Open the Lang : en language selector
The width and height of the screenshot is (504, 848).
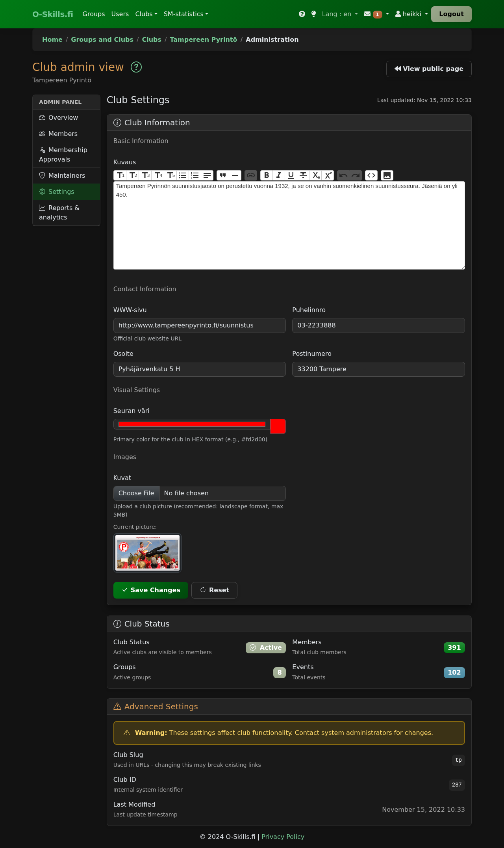pyautogui.click(x=339, y=14)
